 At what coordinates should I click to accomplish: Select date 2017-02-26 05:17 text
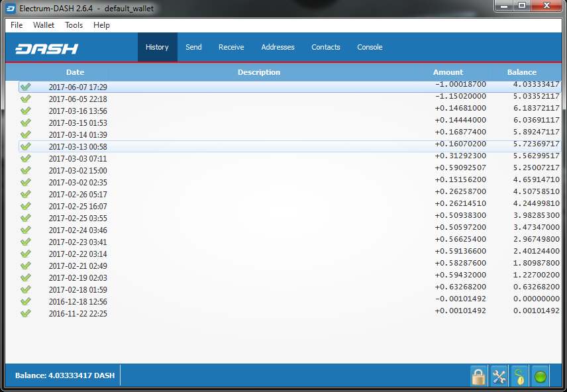pyautogui.click(x=77, y=195)
